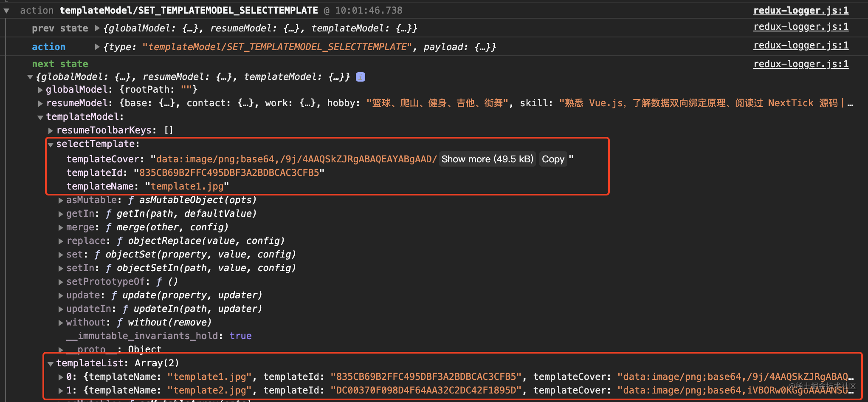Open redux-logger.js link on next state row
This screenshot has height=402, width=868.
(x=800, y=64)
